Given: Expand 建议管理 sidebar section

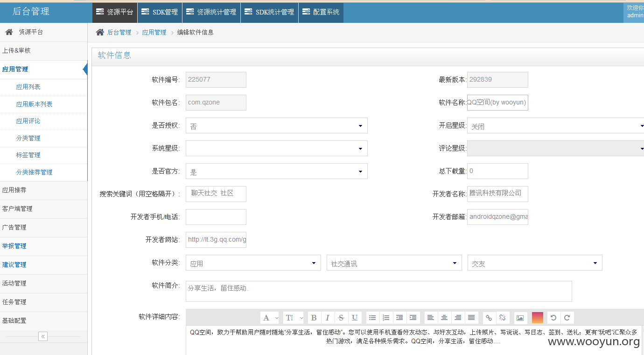Looking at the screenshot, I should pyautogui.click(x=43, y=265).
